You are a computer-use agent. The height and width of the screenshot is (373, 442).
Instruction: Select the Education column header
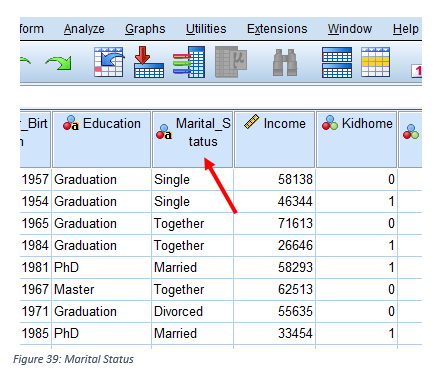(102, 139)
